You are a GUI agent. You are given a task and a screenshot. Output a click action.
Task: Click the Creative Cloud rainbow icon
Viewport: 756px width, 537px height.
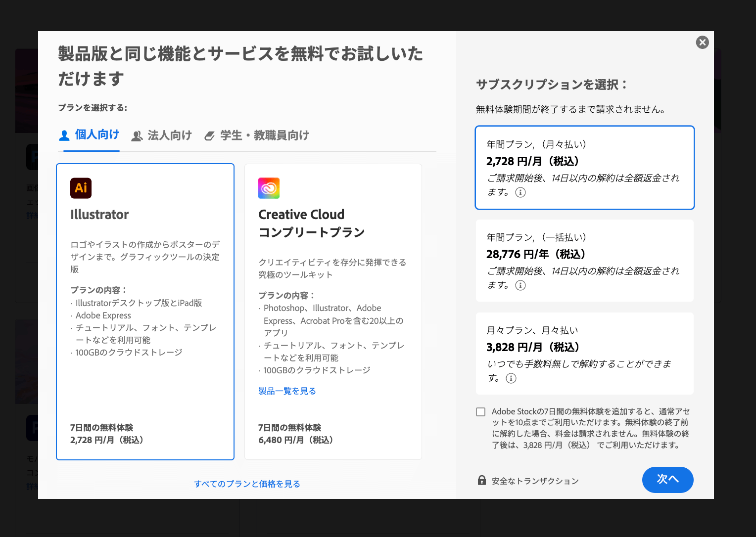[269, 188]
